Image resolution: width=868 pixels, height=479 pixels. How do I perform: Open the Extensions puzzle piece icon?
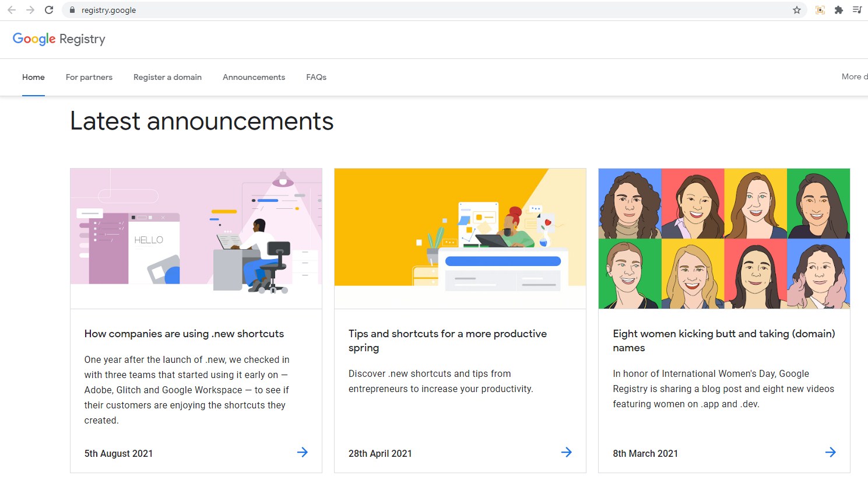click(x=839, y=10)
